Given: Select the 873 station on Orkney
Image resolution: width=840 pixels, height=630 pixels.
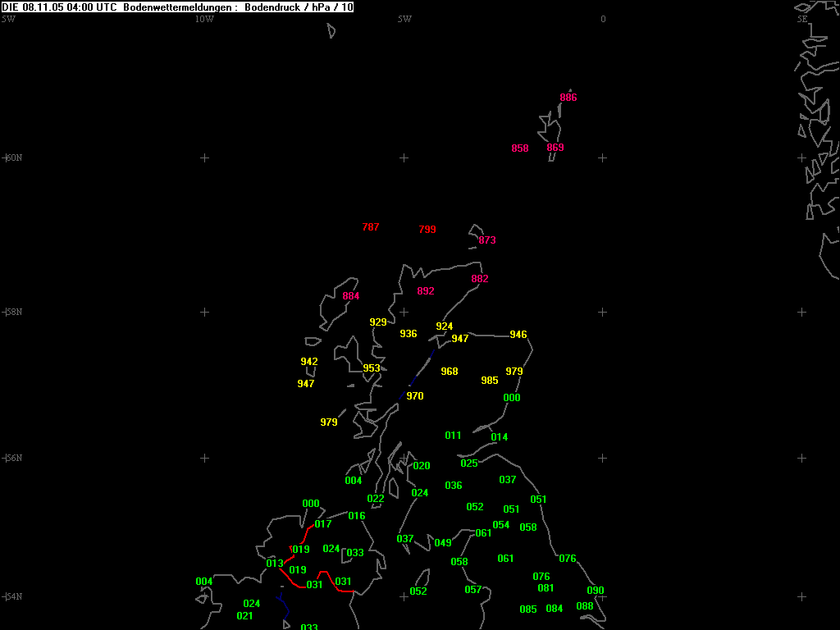Looking at the screenshot, I should click(x=487, y=240).
